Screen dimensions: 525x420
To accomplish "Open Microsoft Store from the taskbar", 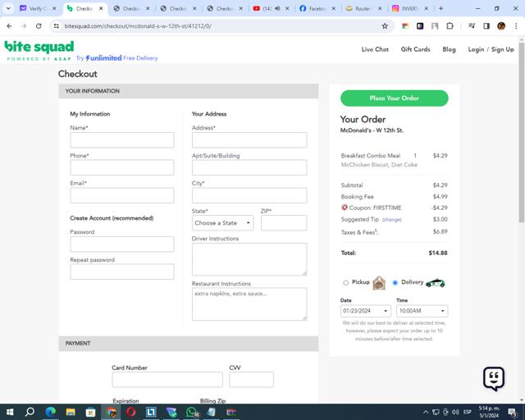I will (x=91, y=412).
